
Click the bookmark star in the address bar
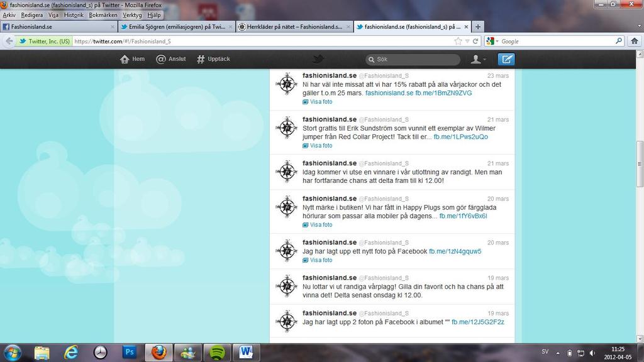458,41
